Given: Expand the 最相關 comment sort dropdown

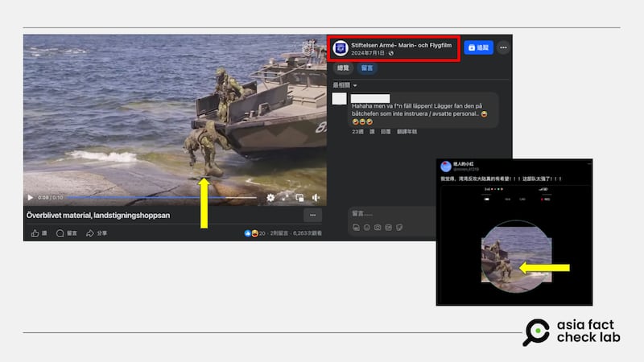Looking at the screenshot, I should 345,84.
